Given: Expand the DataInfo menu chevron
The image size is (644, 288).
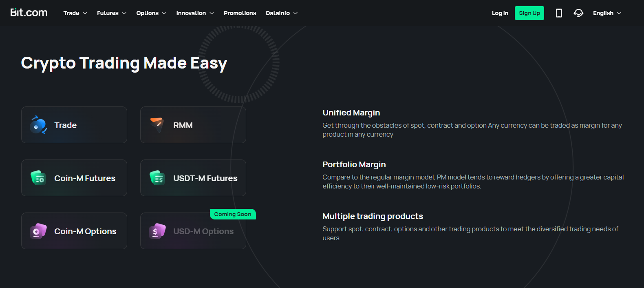Looking at the screenshot, I should tap(296, 13).
